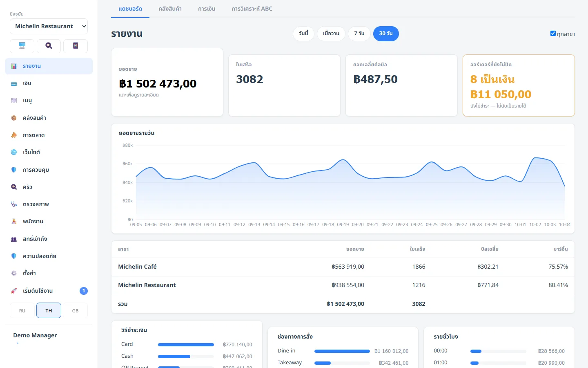The height and width of the screenshot is (368, 588).
Task: Open รายงาน in the sidebar
Action: click(49, 66)
